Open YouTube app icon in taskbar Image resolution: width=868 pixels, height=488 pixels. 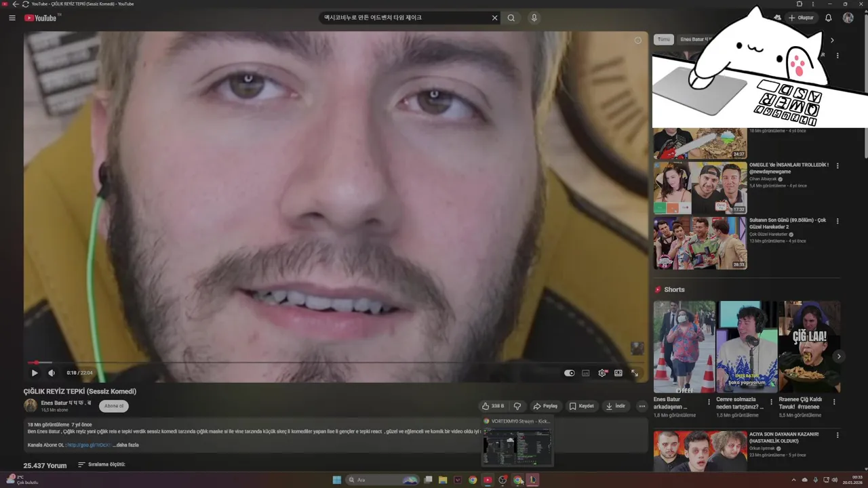(x=488, y=480)
